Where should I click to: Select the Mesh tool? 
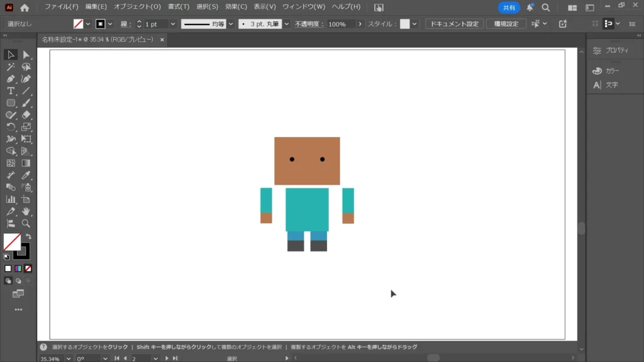pos(11,163)
